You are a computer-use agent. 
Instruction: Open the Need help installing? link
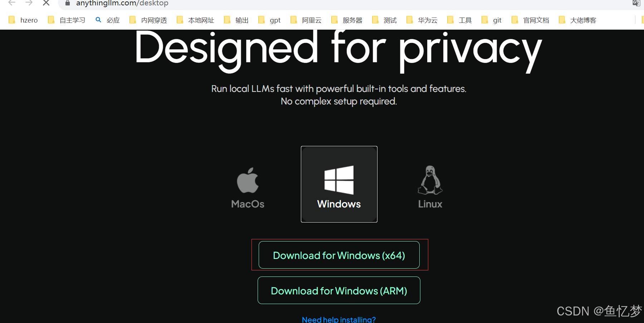tap(339, 319)
